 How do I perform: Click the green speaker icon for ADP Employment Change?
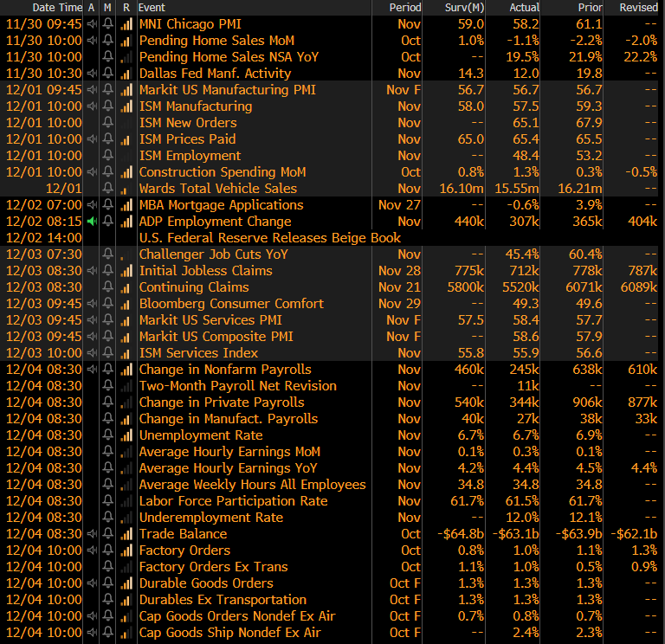pos(91,222)
